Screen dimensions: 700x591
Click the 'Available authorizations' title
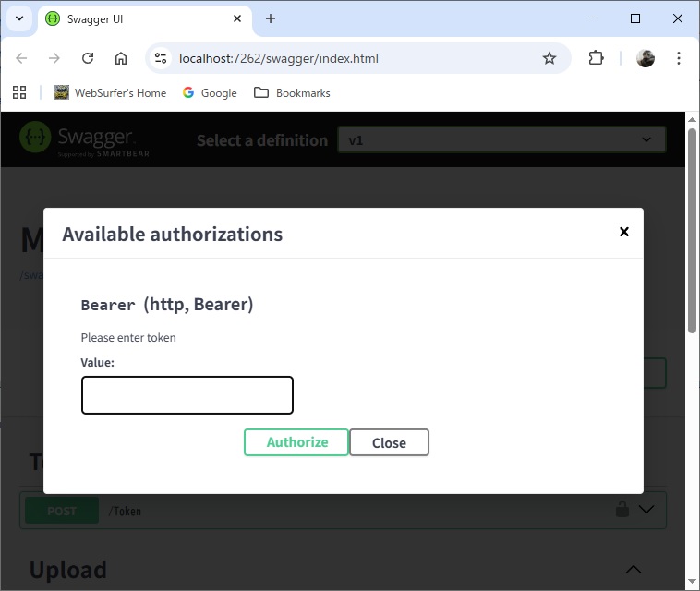point(173,235)
